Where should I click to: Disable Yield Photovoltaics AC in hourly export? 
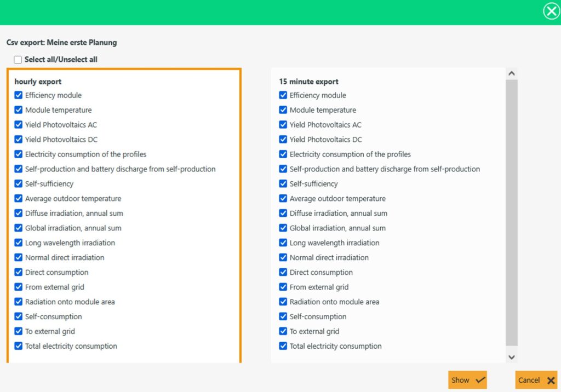(x=19, y=125)
